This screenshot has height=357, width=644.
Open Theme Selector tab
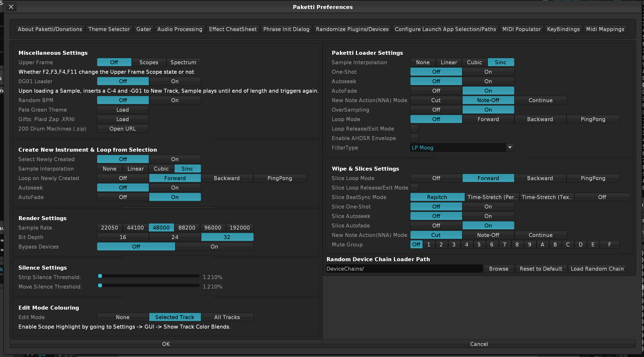(x=109, y=29)
